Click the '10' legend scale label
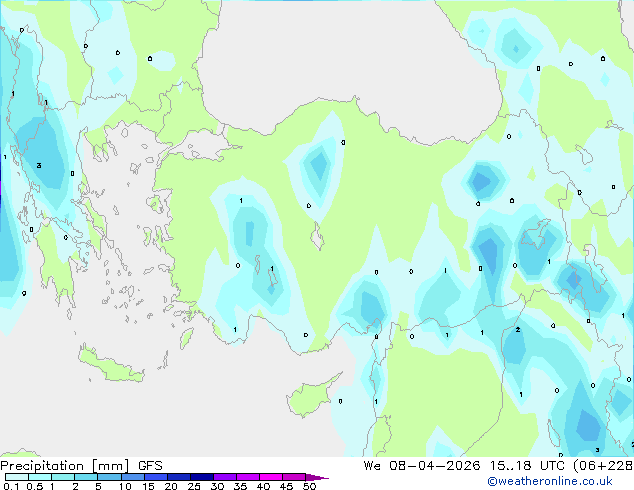The width and height of the screenshot is (634, 490). click(x=125, y=486)
